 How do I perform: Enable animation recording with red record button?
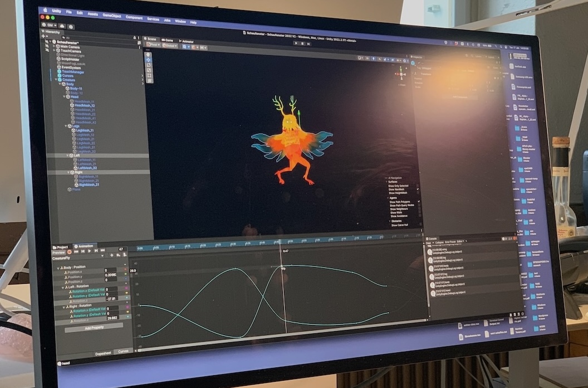click(x=70, y=252)
